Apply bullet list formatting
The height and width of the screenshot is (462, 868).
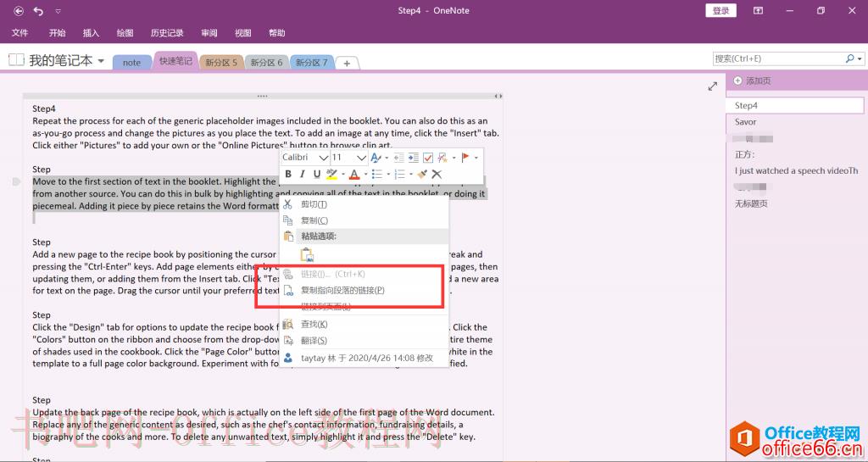[377, 175]
